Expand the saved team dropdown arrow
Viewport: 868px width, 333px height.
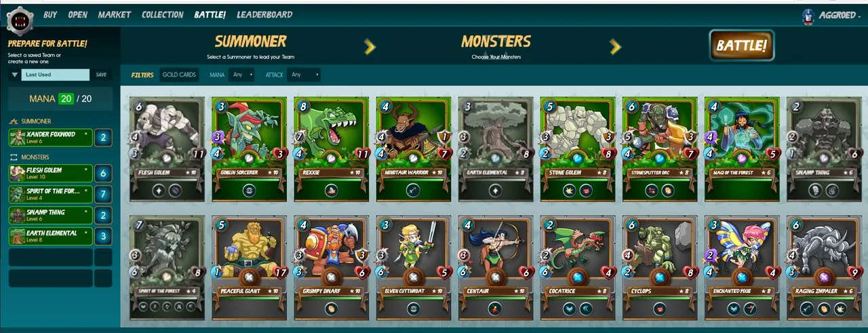[x=15, y=75]
